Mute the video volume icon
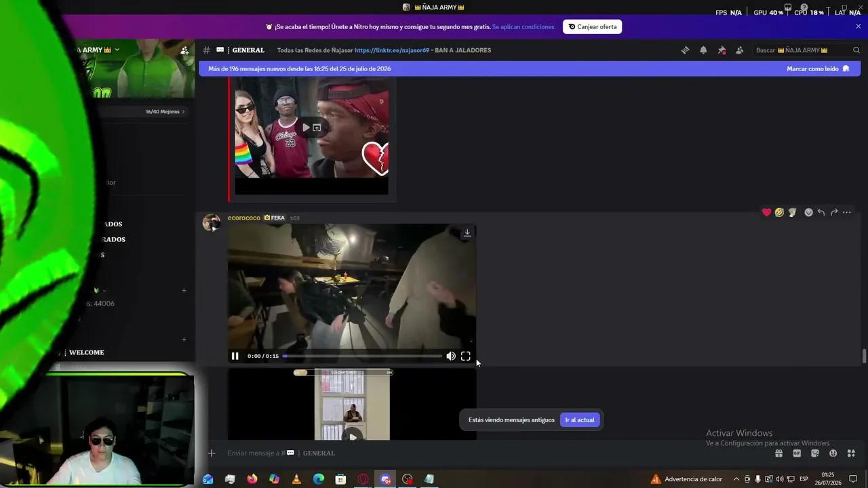Screen dimensions: 868x488 [451, 356]
